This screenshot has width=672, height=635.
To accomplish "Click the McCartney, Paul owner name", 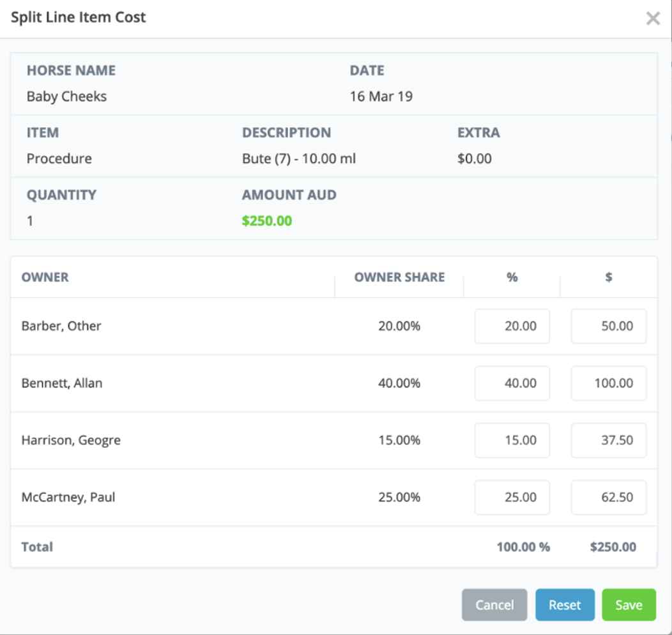I will 68,497.
